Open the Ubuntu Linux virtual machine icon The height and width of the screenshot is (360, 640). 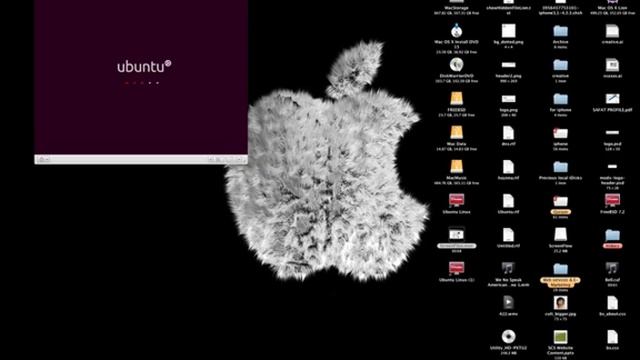tap(456, 200)
